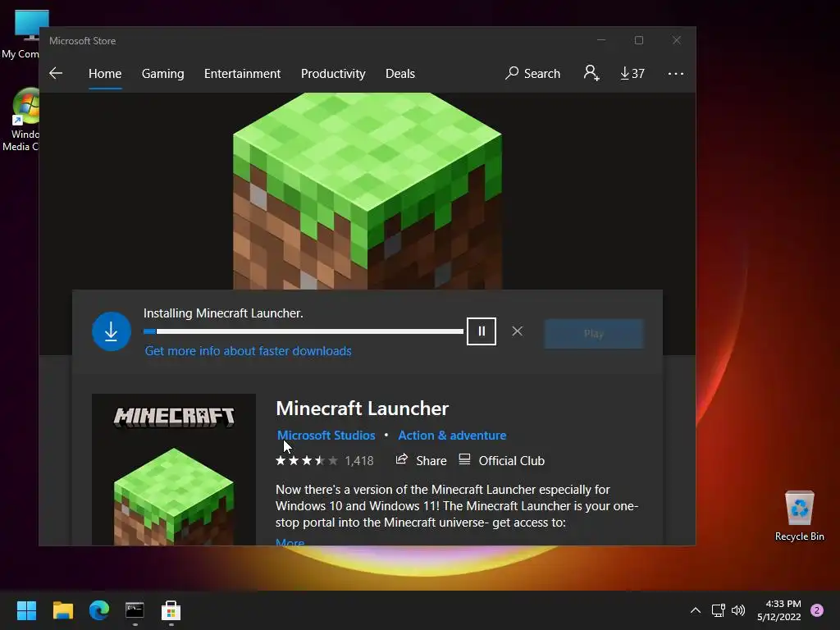Viewport: 840px width, 630px height.
Task: Maximize the Microsoft Store window
Action: point(638,40)
